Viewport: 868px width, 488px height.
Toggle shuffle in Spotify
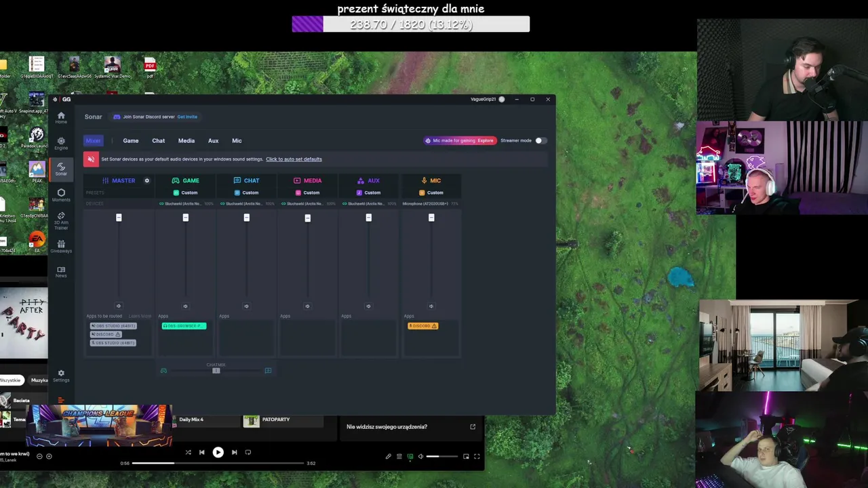point(188,452)
